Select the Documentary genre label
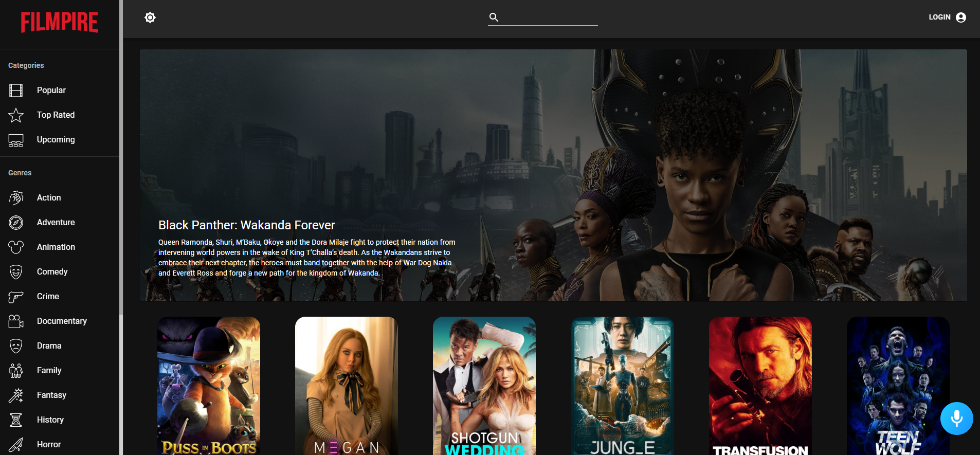The height and width of the screenshot is (455, 980). point(62,321)
